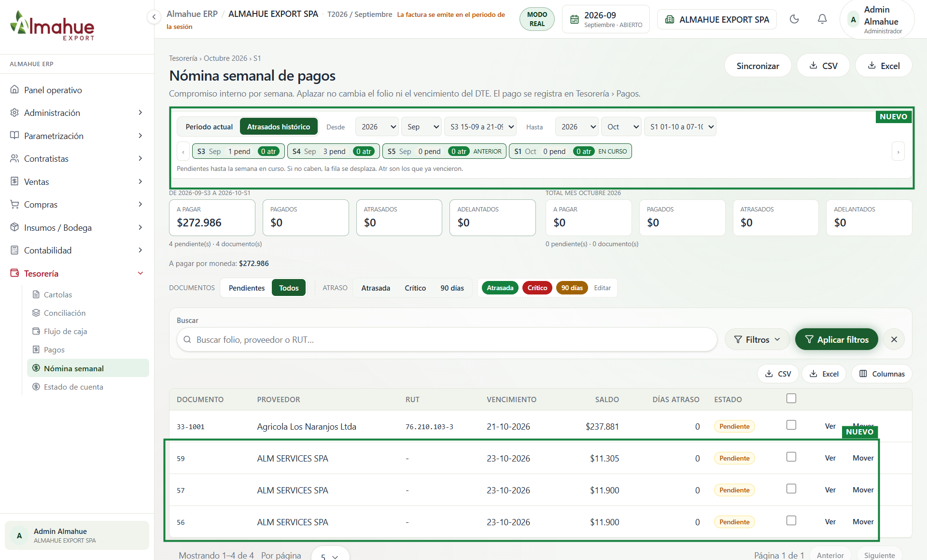Switch to the Periodo actual toggle
The image size is (927, 560).
click(209, 126)
